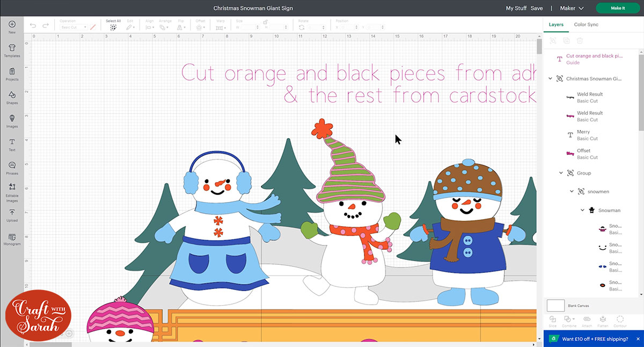Click the Upload icon in sidebar
This screenshot has width=644, height=347.
(12, 213)
